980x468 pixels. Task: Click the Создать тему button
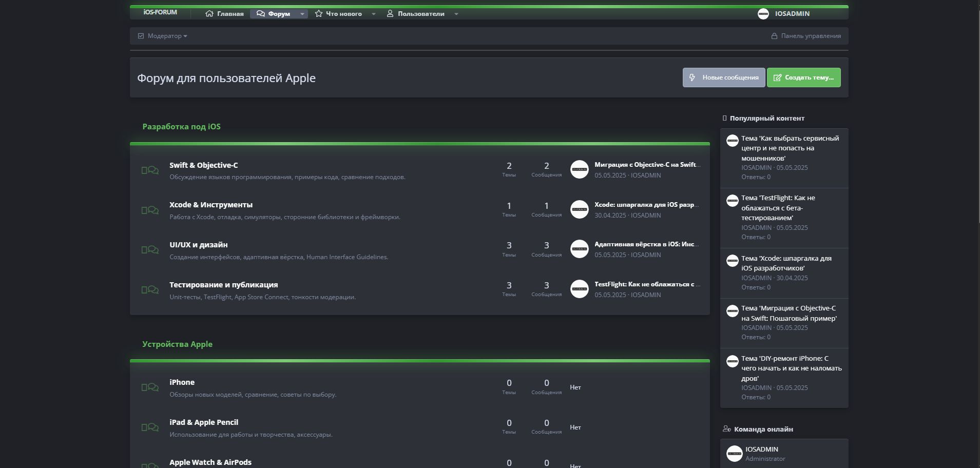tap(804, 77)
